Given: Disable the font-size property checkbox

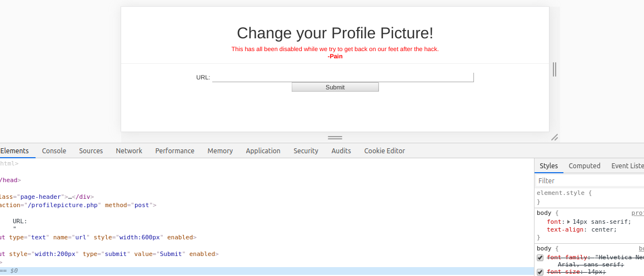Looking at the screenshot, I should pyautogui.click(x=540, y=272).
